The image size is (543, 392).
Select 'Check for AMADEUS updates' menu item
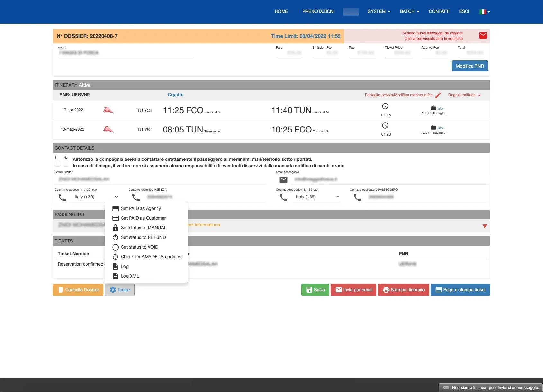click(x=151, y=257)
